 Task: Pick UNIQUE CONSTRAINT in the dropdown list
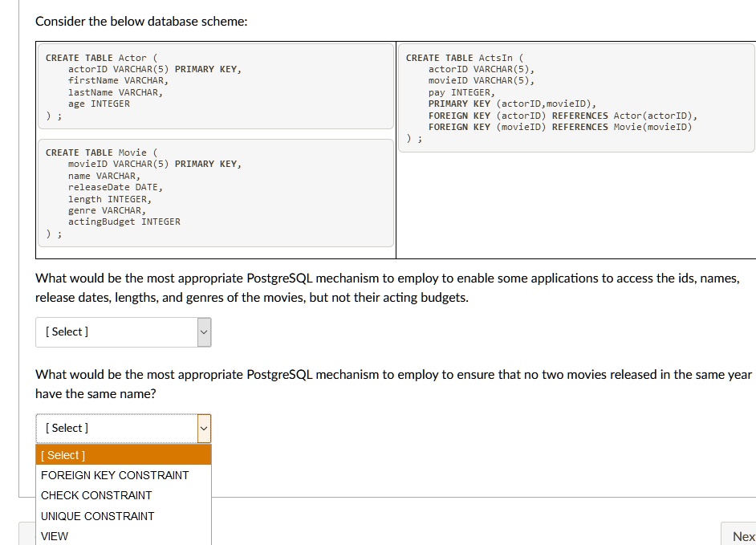coord(98,516)
